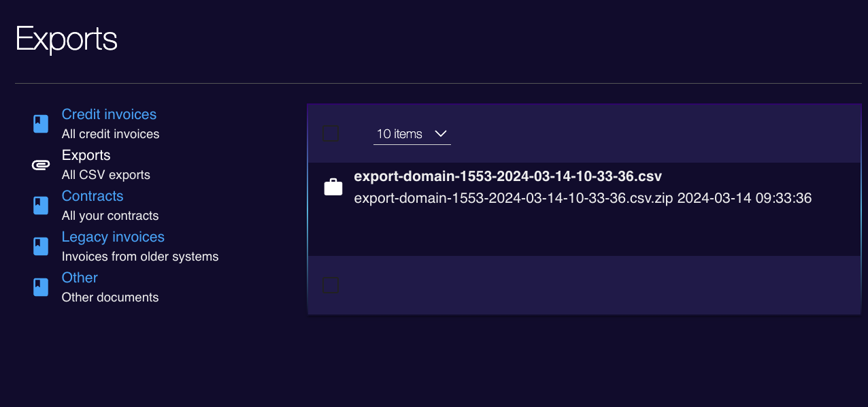Click the Credit invoices bookmark icon

coord(41,124)
